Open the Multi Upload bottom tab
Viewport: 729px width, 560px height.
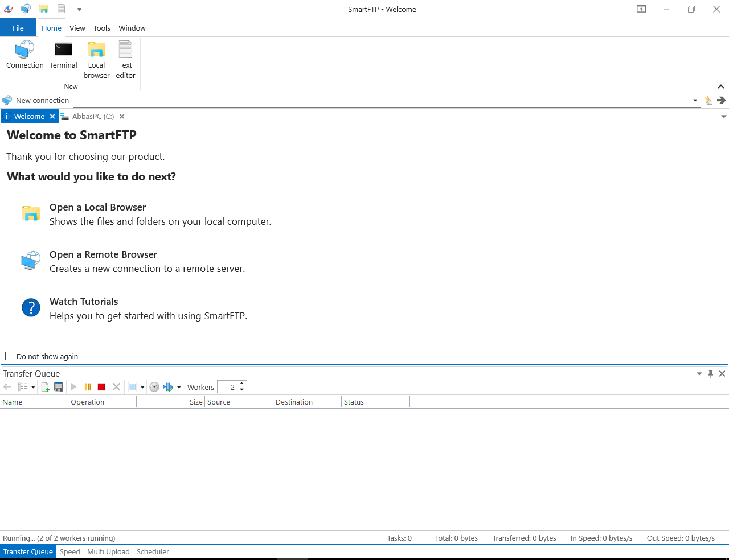[108, 551]
